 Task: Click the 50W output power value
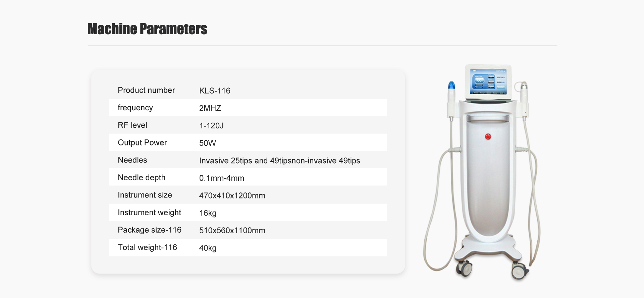(207, 143)
